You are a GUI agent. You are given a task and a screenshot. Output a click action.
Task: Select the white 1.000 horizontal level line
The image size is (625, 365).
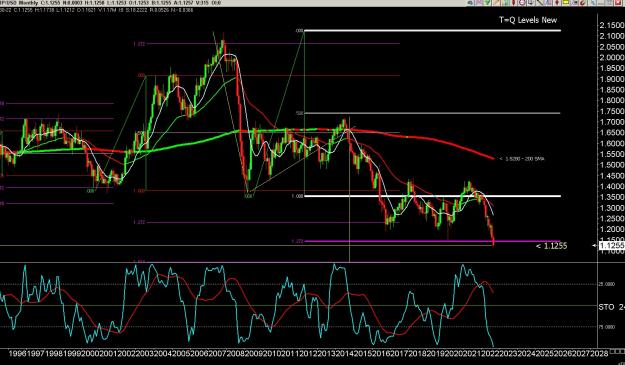point(432,196)
